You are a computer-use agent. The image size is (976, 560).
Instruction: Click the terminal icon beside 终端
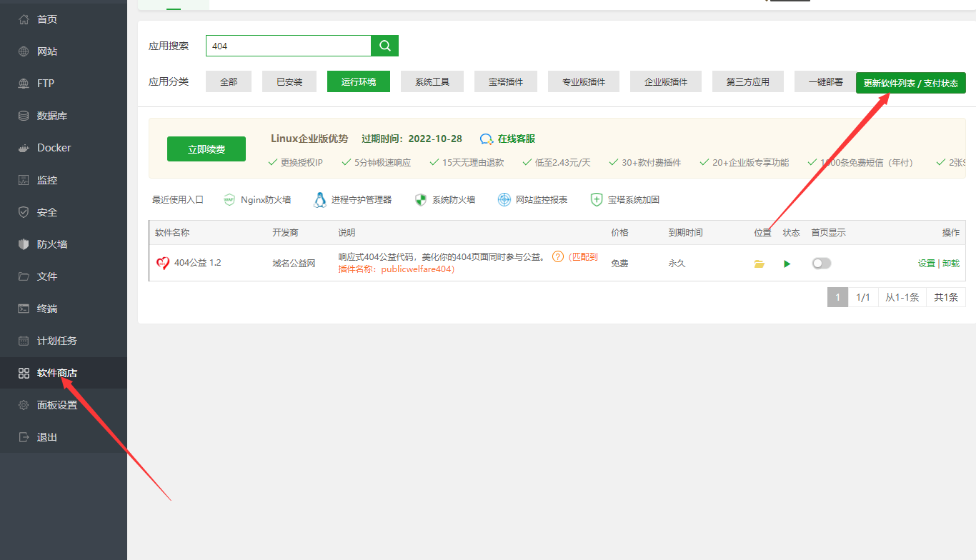pyautogui.click(x=24, y=309)
